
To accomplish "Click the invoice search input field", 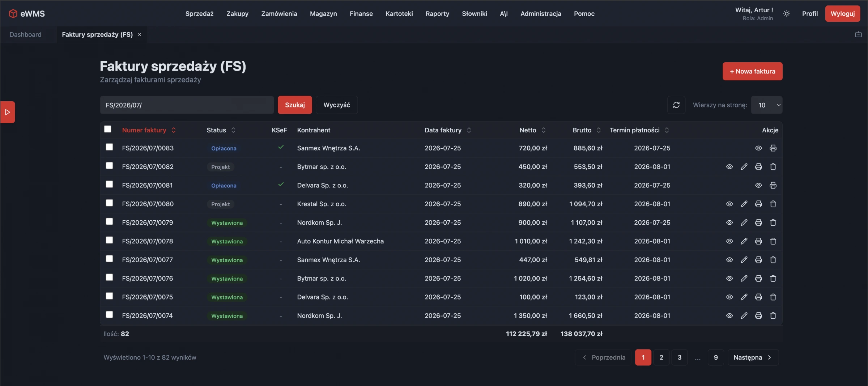I will [x=187, y=105].
